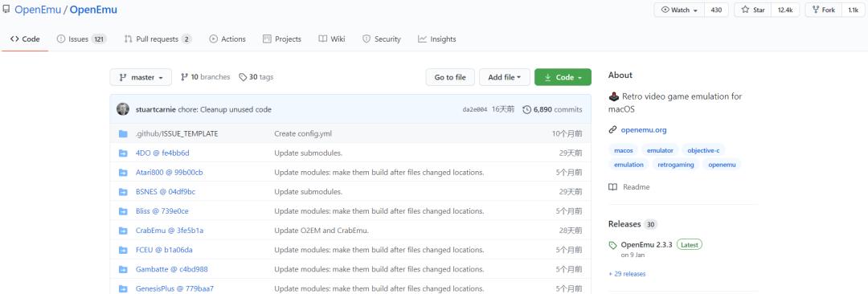
Task: Open the 'Create config.yml' commit message
Action: (x=303, y=133)
